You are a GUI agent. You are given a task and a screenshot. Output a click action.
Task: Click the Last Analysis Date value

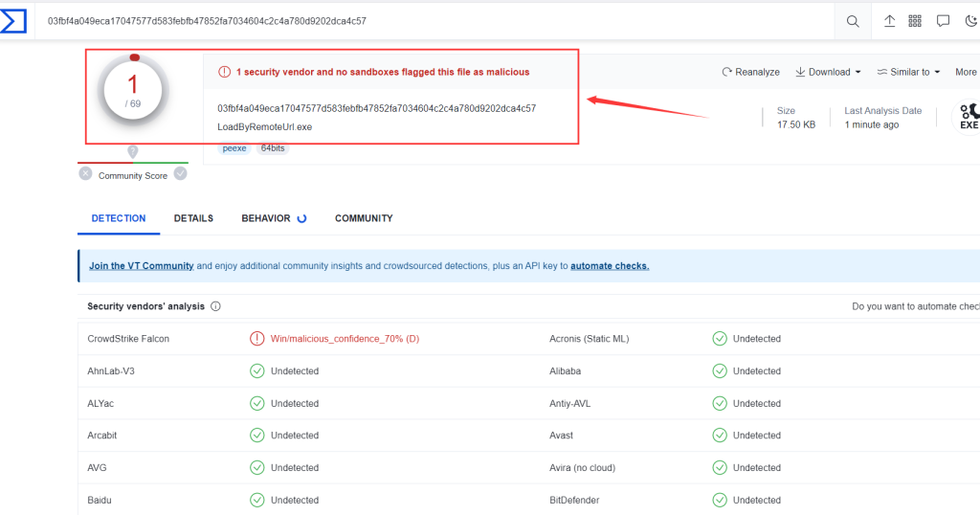coord(872,125)
